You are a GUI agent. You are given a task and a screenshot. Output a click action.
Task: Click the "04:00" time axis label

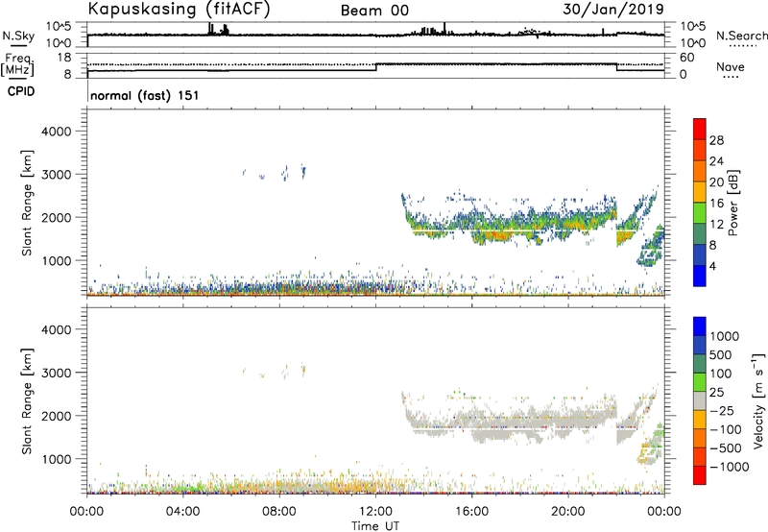point(183,512)
